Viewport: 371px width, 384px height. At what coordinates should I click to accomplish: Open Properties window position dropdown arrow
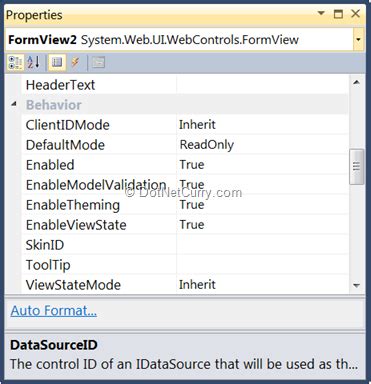(x=321, y=13)
